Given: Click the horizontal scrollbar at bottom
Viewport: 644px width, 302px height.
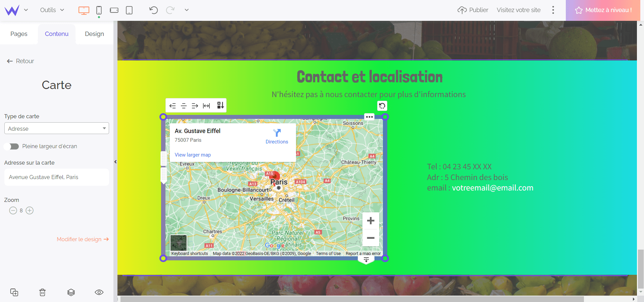Looking at the screenshot, I should tap(352, 299).
